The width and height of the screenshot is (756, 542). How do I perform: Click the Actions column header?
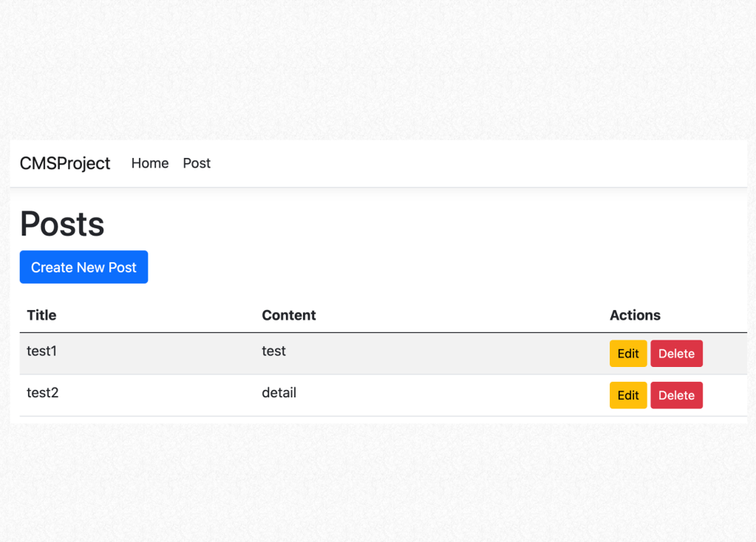pyautogui.click(x=635, y=315)
